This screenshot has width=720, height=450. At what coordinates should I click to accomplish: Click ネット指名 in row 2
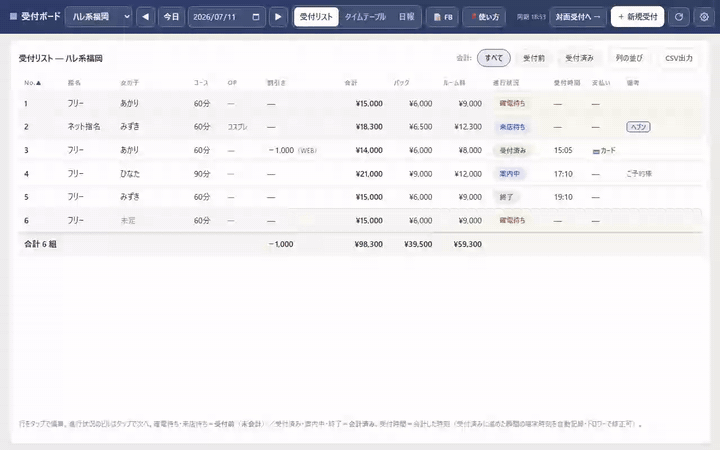tap(84, 127)
